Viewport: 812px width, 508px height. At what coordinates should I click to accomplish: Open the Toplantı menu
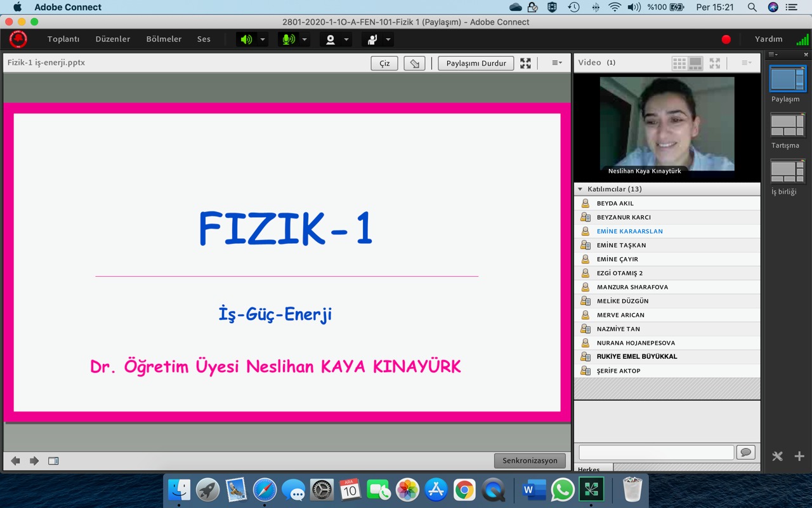point(63,39)
